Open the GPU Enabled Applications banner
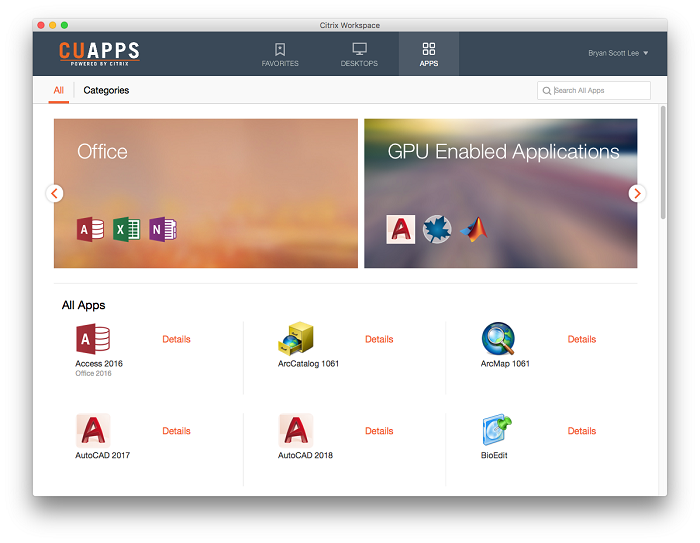Screen dimensions: 700x543 pos(500,193)
